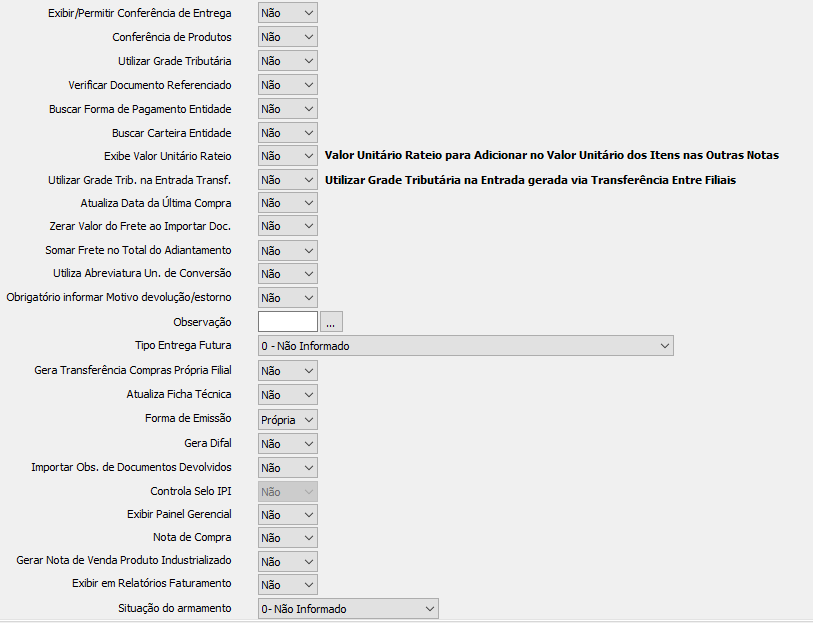The image size is (813, 623).
Task: Open Conferência de Produtos dropdown
Action: 288,37
